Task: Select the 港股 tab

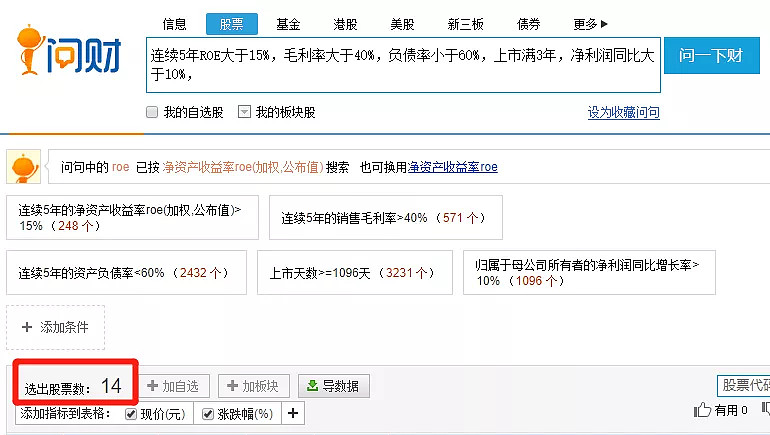Action: coord(346,24)
